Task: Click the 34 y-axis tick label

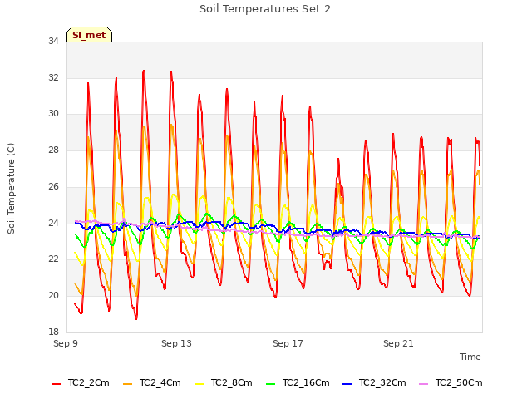Action: coord(53,41)
